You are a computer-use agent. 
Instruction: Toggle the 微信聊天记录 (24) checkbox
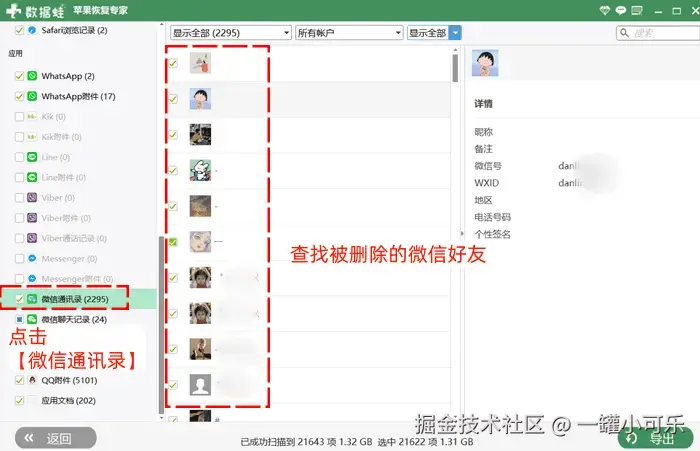click(x=19, y=319)
